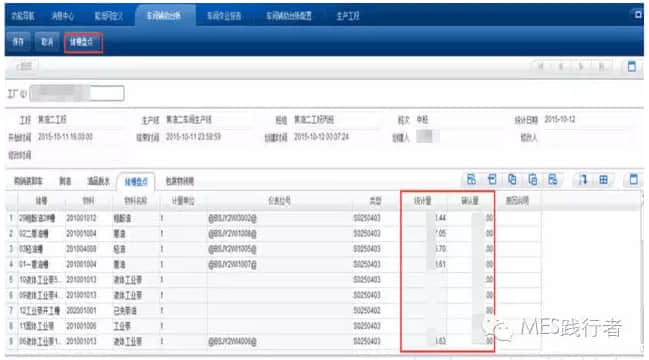Screen dimensions: 649x360
Task: Click the created time 2015-10-12 00:07:24
Action: tap(322, 137)
